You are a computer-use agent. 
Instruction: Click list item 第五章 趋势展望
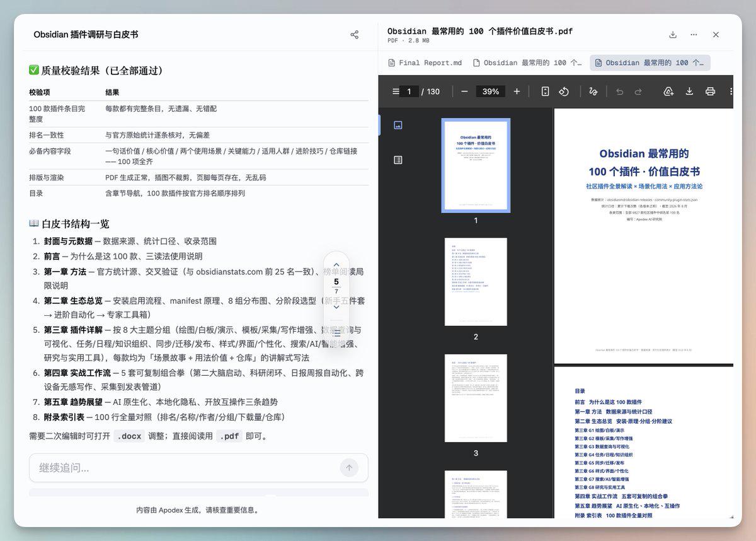pyautogui.click(x=73, y=402)
